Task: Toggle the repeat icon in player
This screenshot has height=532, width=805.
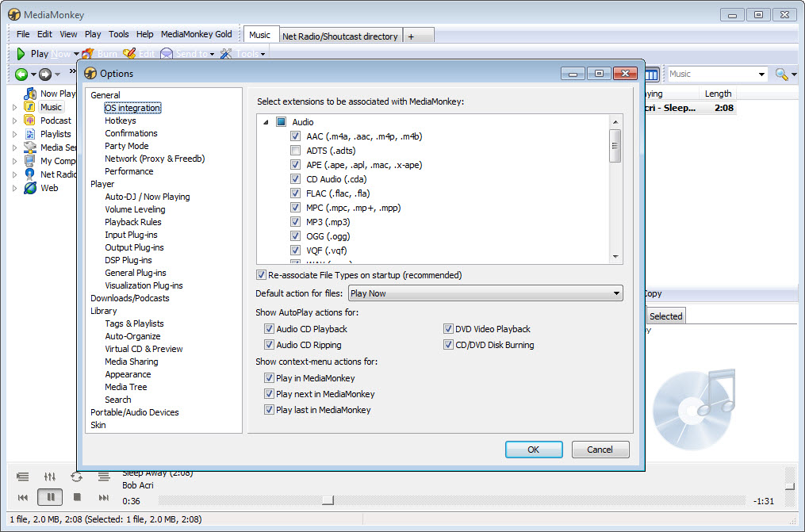Action: [76, 477]
